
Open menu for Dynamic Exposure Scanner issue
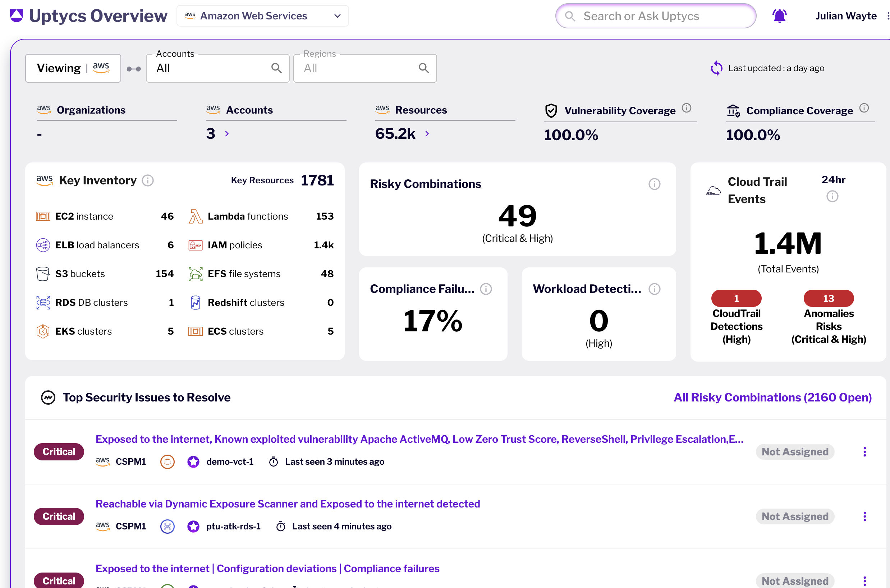(x=865, y=517)
